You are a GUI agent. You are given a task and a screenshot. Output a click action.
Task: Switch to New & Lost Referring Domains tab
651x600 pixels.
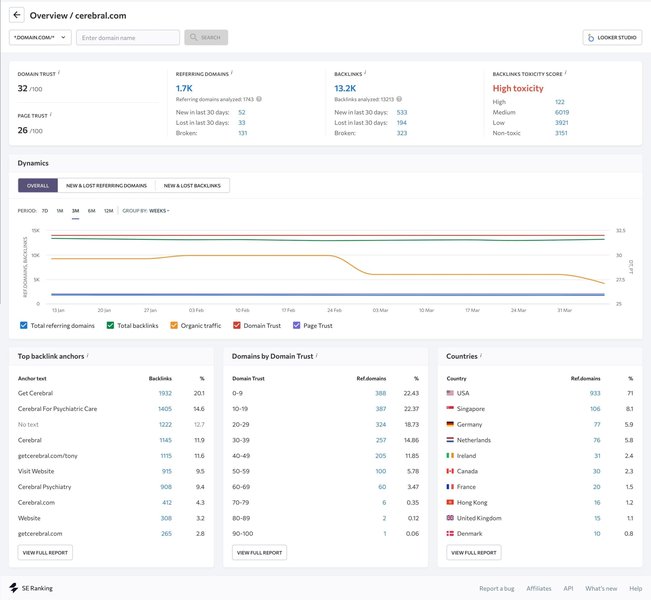106,186
